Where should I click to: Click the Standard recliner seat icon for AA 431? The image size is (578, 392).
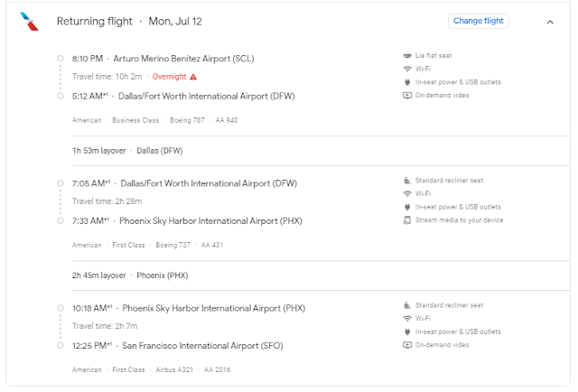tap(407, 181)
